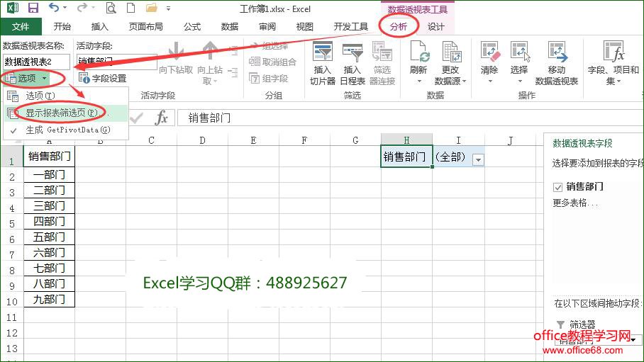
Task: Open Print Preview from quick access toolbar
Action: click(x=111, y=8)
